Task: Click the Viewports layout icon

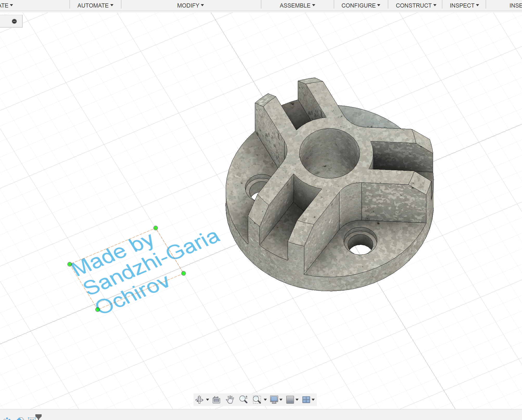Action: 306,399
